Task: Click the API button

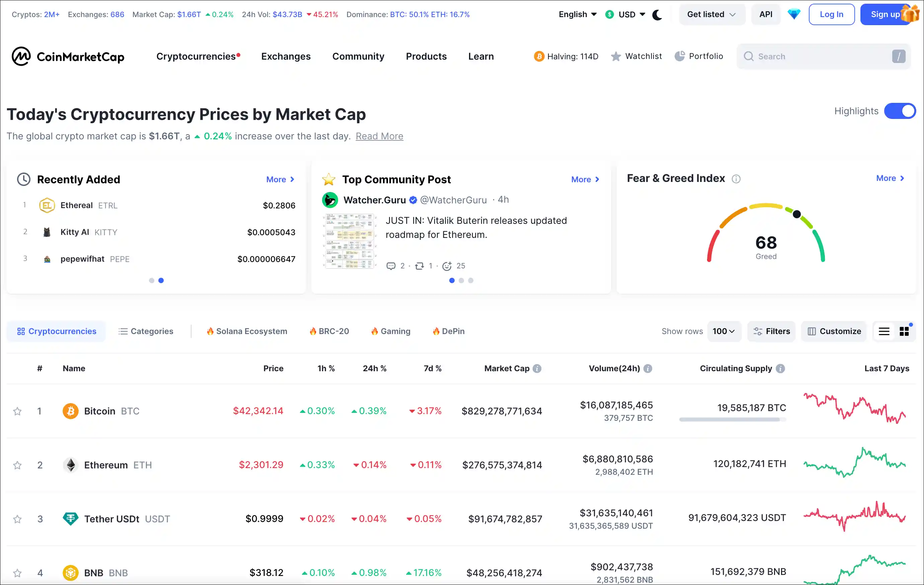Action: coord(766,14)
